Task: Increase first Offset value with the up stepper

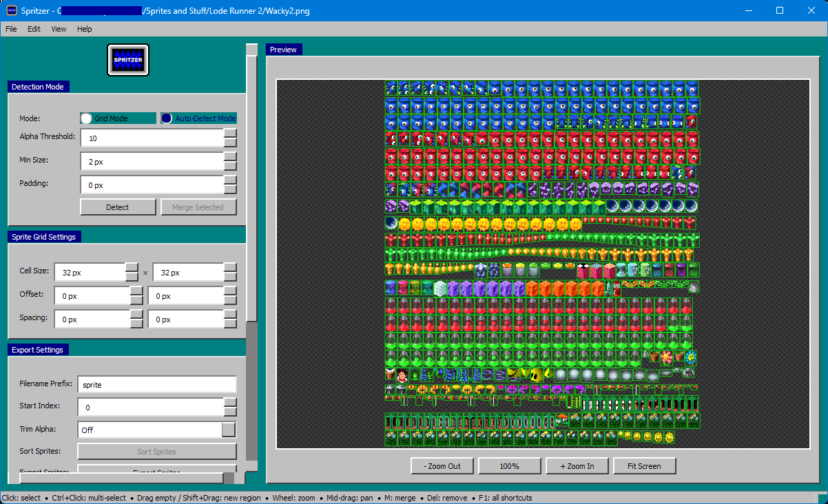Action: pyautogui.click(x=136, y=291)
